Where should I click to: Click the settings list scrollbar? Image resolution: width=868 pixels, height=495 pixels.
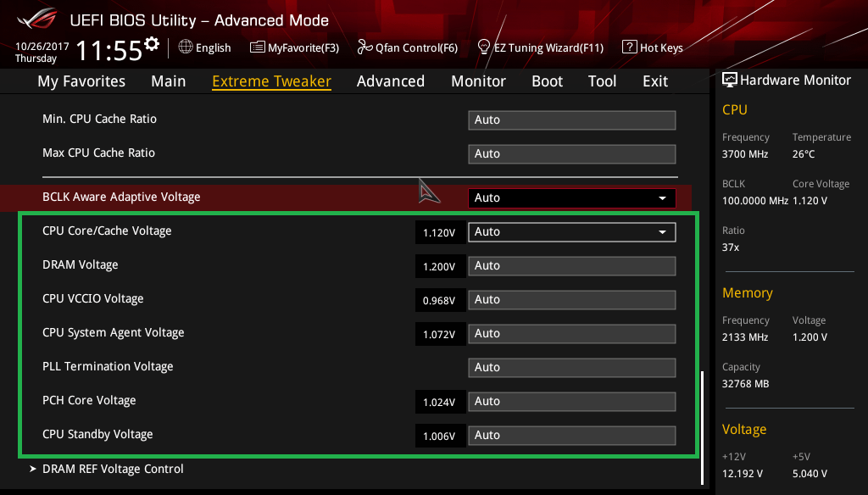coord(702,428)
